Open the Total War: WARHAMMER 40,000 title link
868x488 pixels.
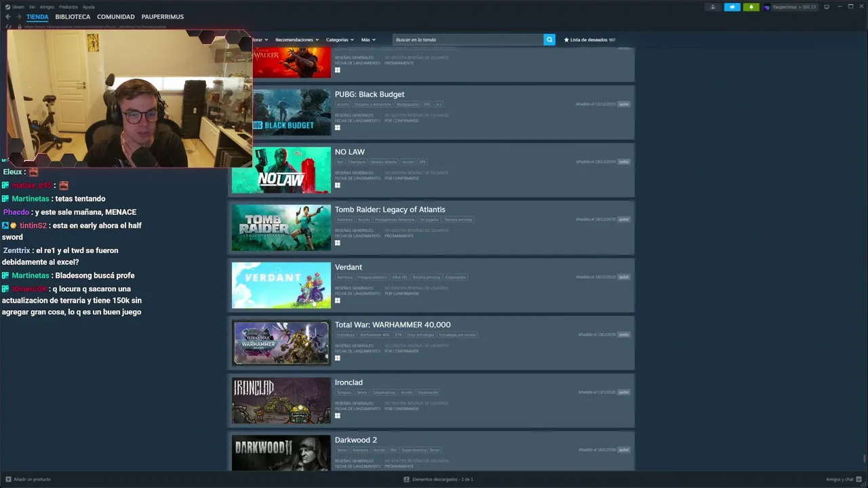pyautogui.click(x=393, y=325)
